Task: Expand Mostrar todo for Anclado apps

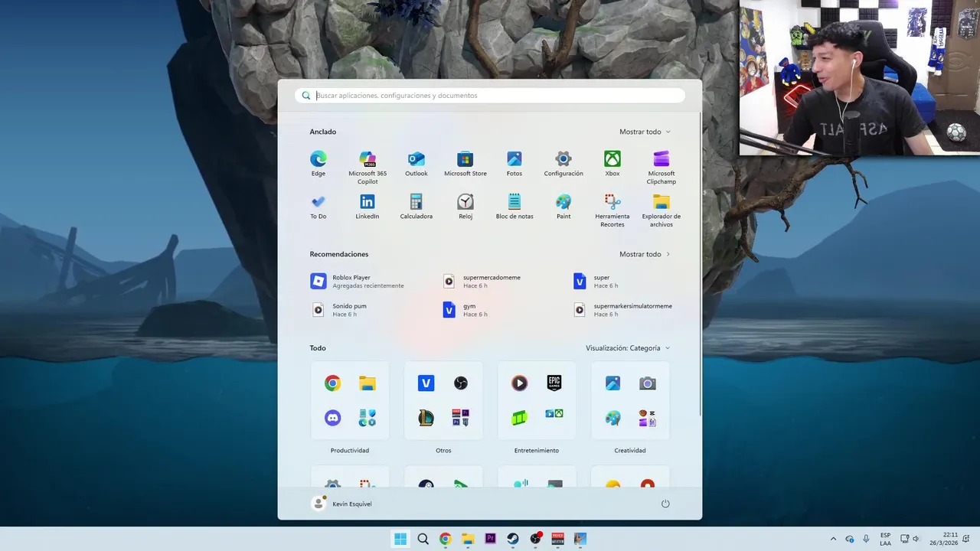Action: coord(645,132)
